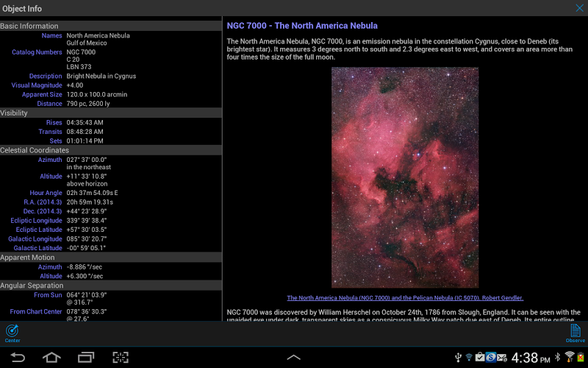Image resolution: width=588 pixels, height=368 pixels.
Task: Select the Celestial Coordinates section header
Action: 111,150
